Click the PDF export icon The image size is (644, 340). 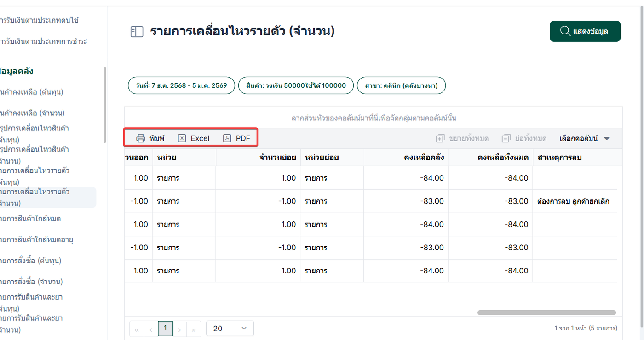pos(227,138)
